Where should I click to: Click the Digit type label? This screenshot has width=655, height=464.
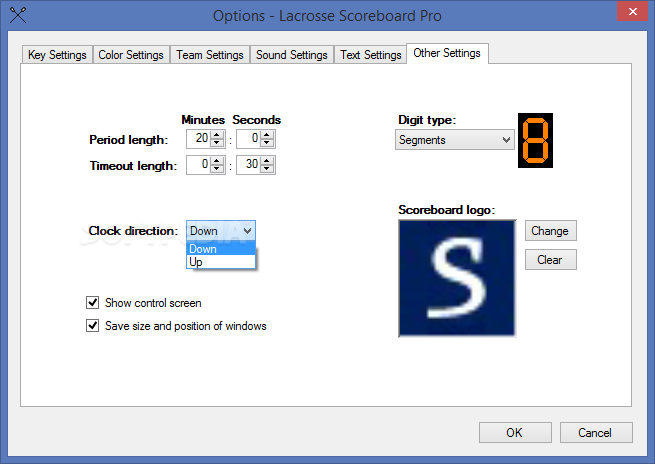pyautogui.click(x=427, y=120)
